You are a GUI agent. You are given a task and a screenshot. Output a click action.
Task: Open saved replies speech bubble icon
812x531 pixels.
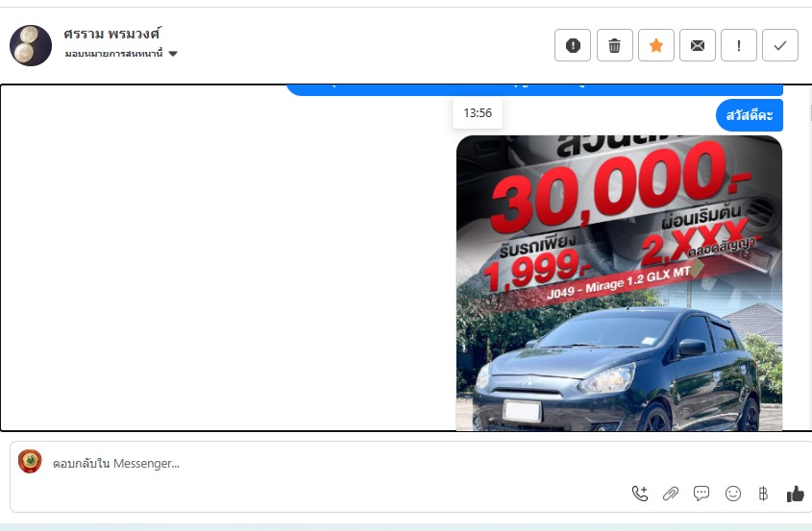(x=701, y=494)
